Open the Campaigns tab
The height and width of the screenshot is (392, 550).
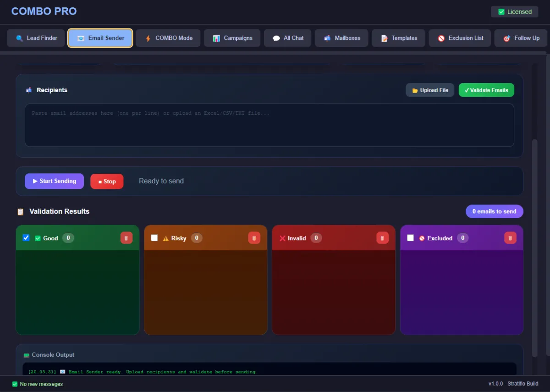[232, 38]
